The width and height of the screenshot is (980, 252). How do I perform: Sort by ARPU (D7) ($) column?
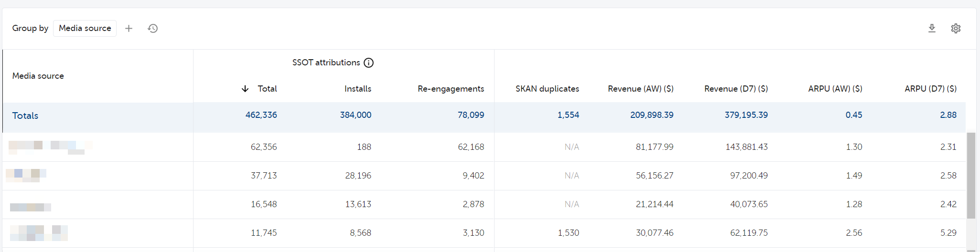pyautogui.click(x=930, y=89)
